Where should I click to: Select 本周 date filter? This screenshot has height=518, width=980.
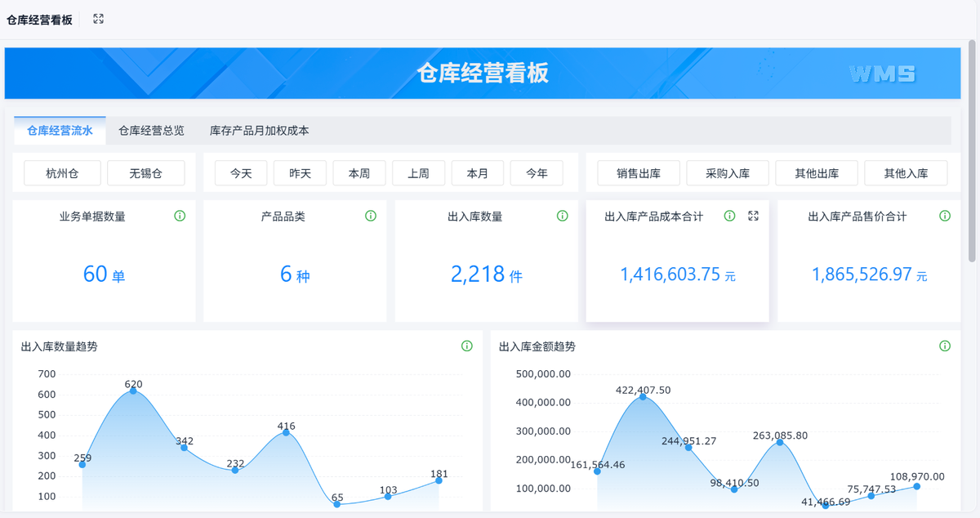click(359, 173)
